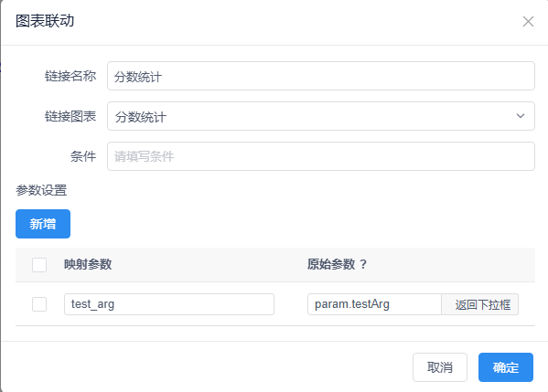Click the 返回下拉框 button
This screenshot has height=392, width=548.
[x=480, y=304]
